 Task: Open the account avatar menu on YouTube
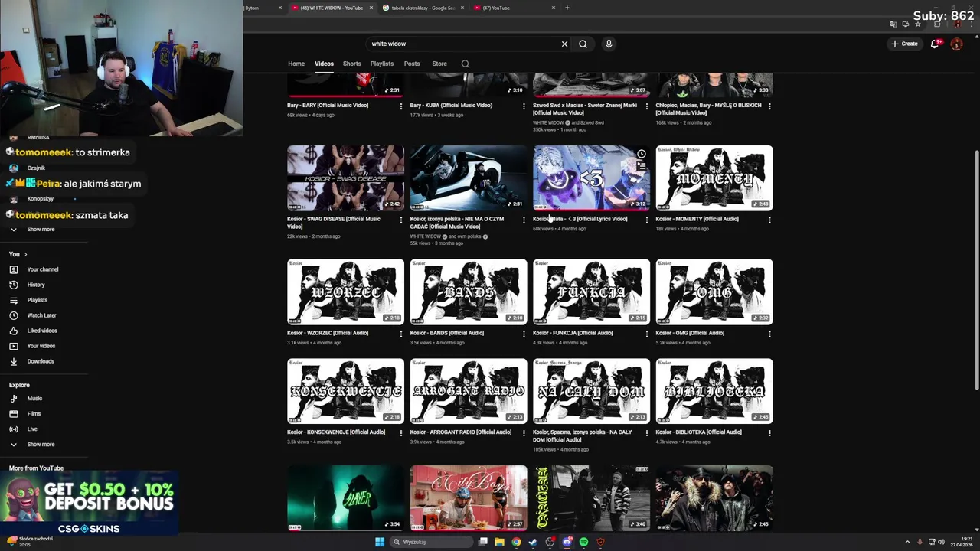956,44
